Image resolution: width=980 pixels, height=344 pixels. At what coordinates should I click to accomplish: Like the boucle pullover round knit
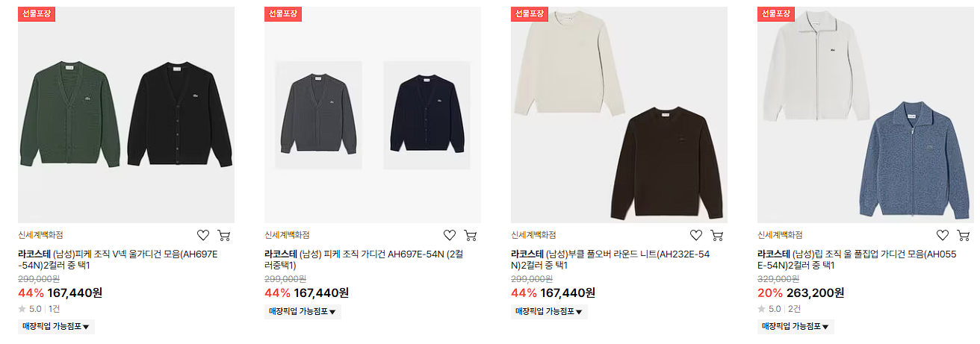click(x=696, y=235)
